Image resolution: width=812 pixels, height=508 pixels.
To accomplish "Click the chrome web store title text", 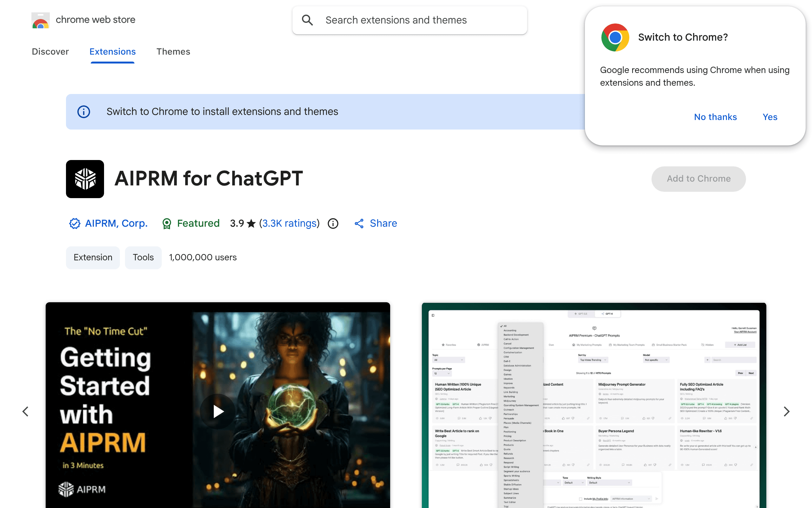I will tap(95, 20).
